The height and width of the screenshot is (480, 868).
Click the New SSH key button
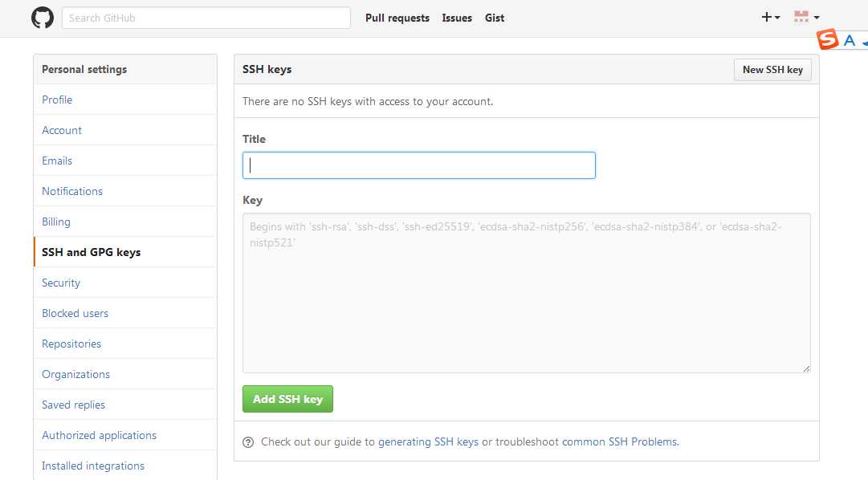point(772,70)
